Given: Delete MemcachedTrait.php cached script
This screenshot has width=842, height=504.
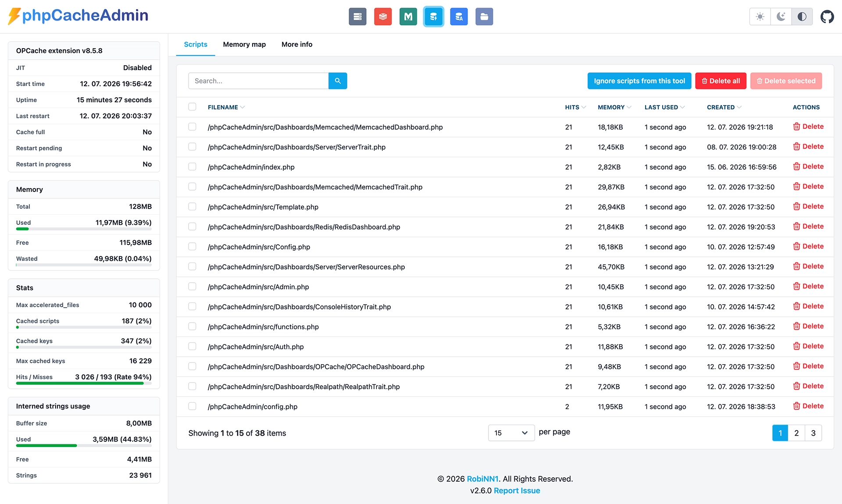Looking at the screenshot, I should [808, 186].
